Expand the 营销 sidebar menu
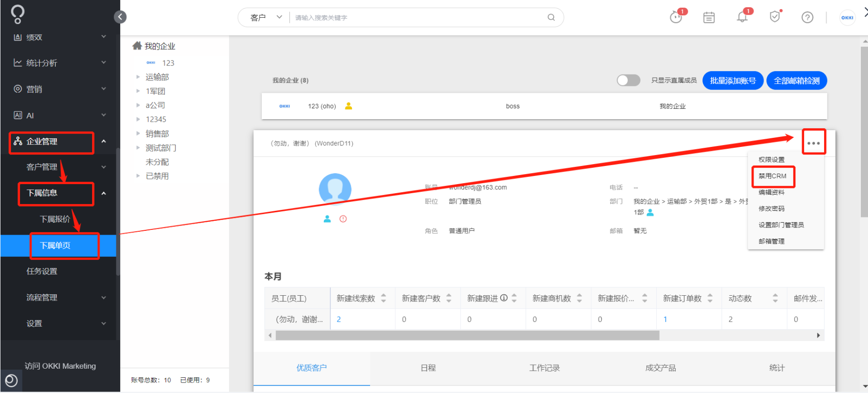This screenshot has width=868, height=393. coord(103,89)
